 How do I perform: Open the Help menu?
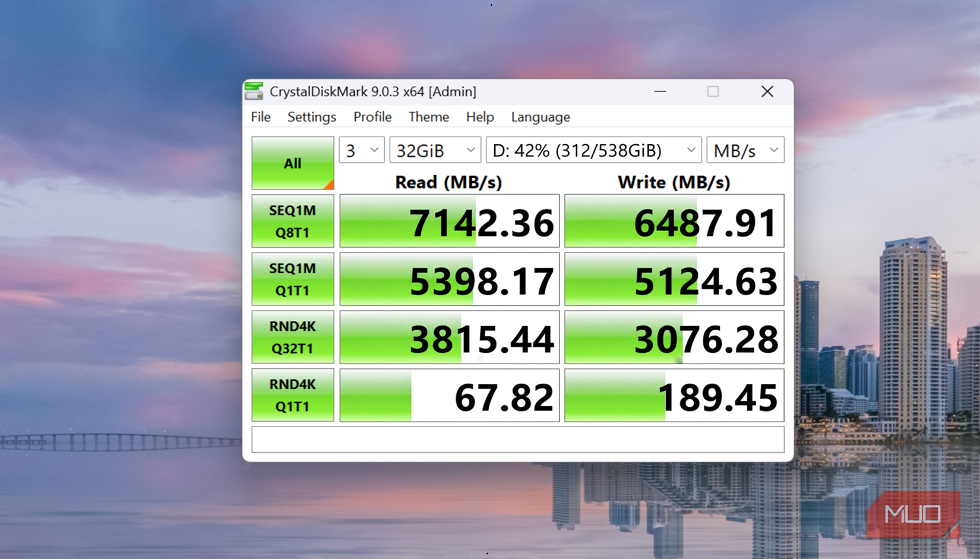[x=480, y=117]
